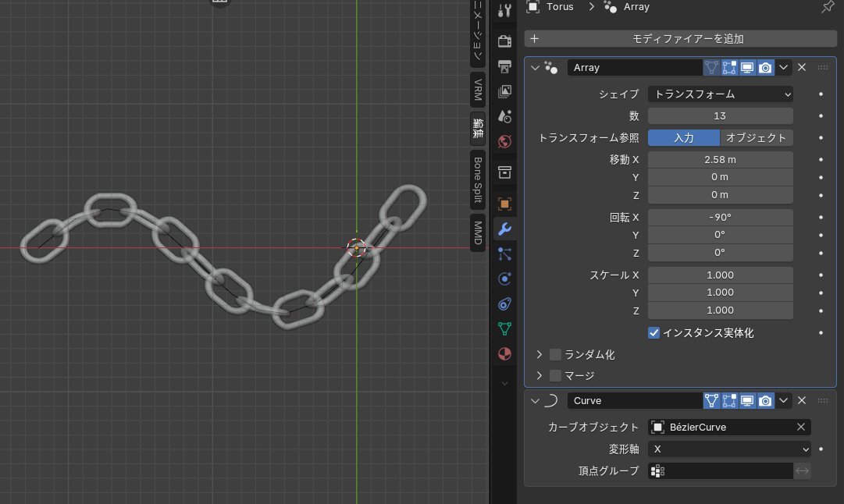844x504 pixels.
Task: Open the Physics properties tab icon
Action: 504,279
